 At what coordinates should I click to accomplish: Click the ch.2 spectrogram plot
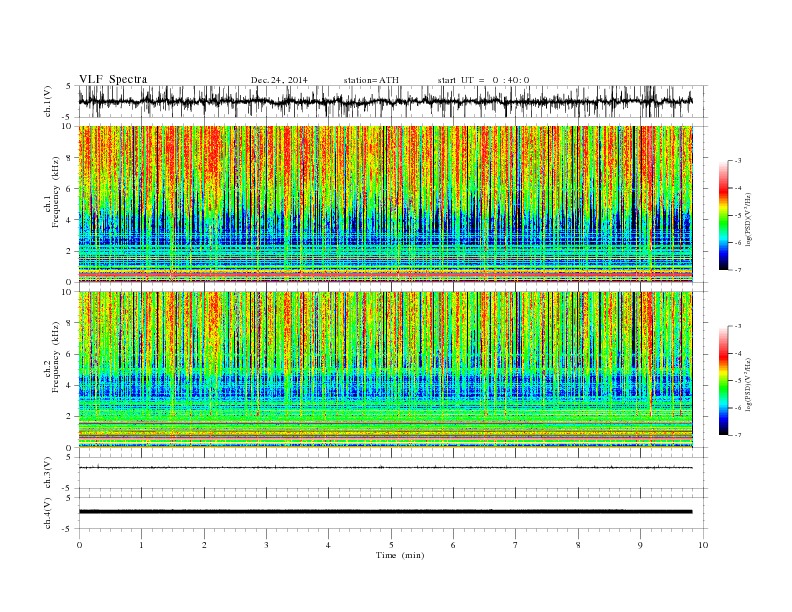(x=385, y=369)
